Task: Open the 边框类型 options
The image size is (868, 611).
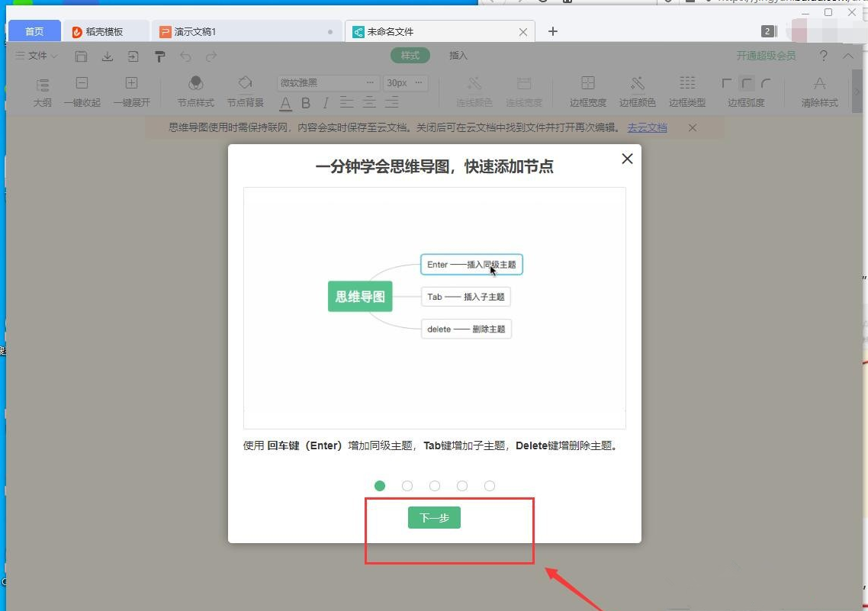Action: point(687,92)
